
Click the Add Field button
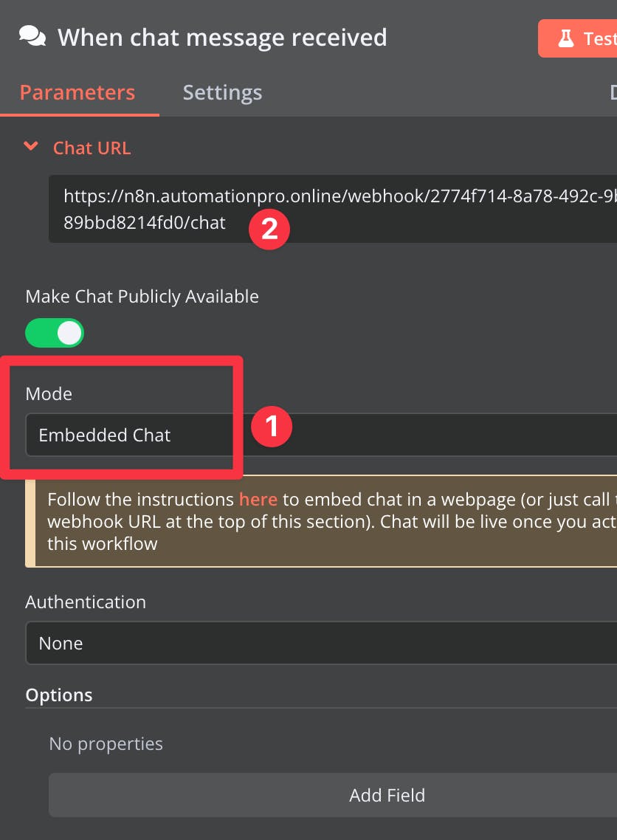pyautogui.click(x=387, y=795)
